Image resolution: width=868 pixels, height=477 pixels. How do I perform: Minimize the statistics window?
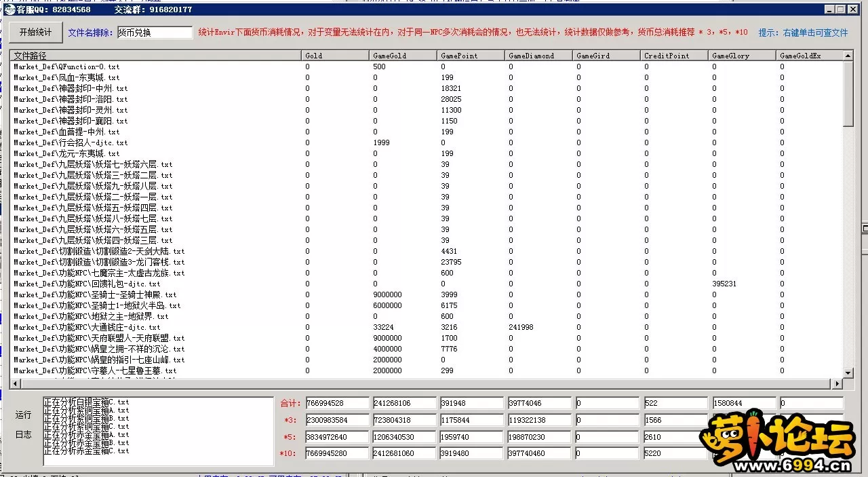pyautogui.click(x=829, y=9)
